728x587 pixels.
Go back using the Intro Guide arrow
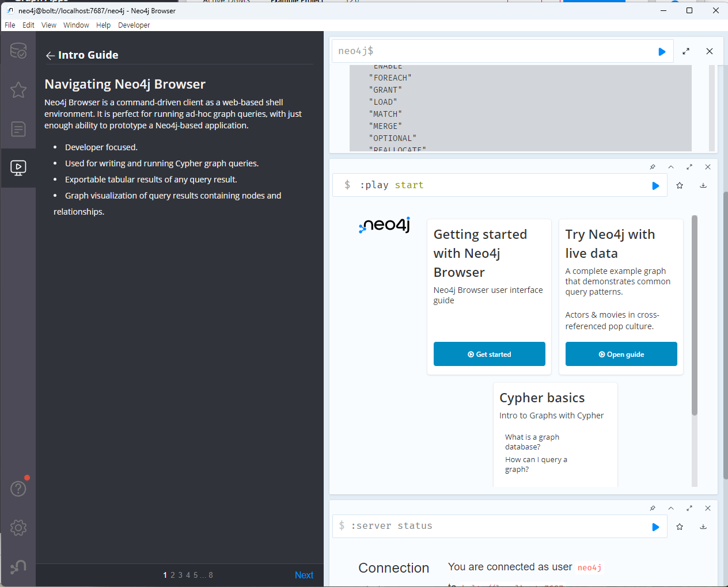50,55
